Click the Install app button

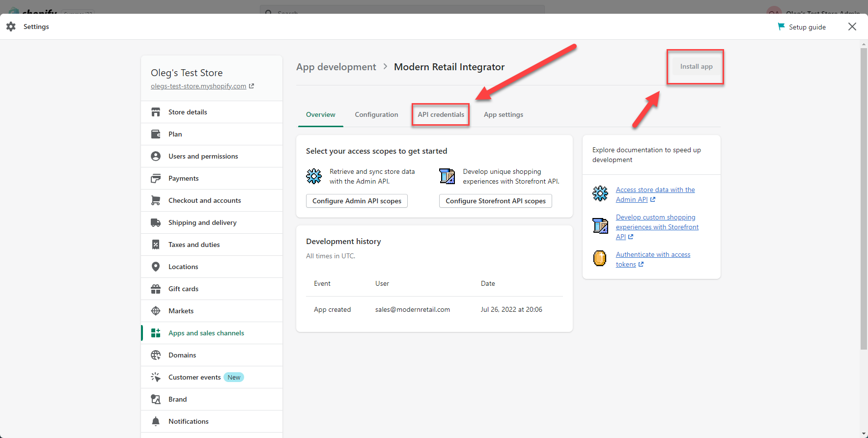coord(696,66)
